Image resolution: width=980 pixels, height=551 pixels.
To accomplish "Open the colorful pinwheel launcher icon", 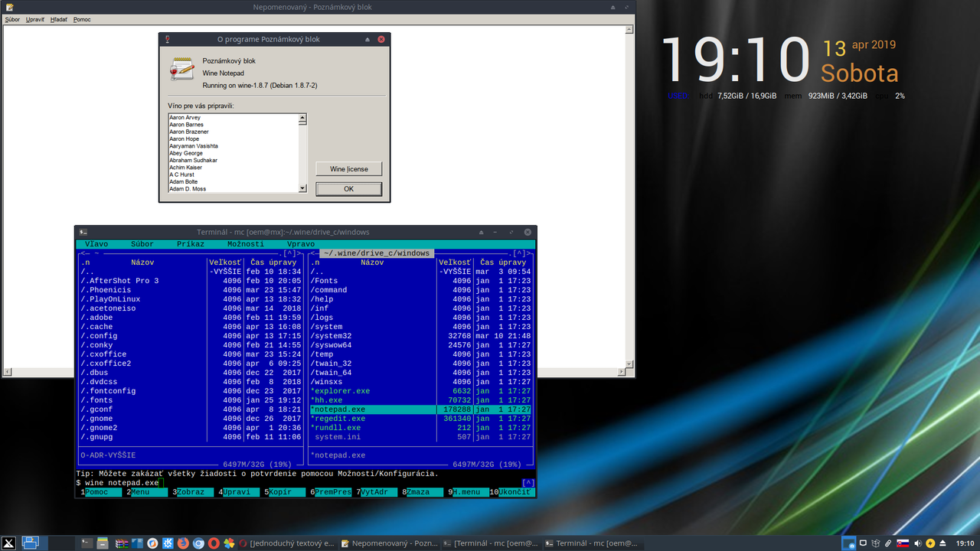I will (229, 543).
